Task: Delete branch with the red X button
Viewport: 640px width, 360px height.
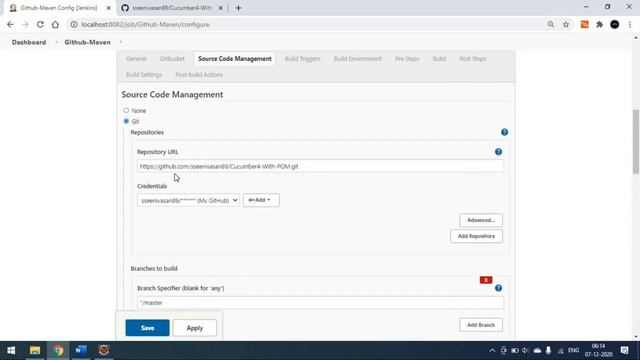Action: pyautogui.click(x=486, y=280)
